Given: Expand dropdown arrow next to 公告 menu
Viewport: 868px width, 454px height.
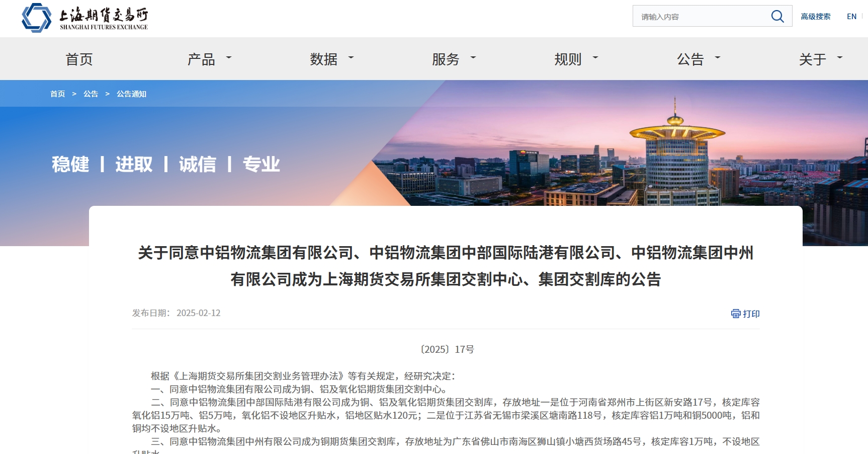Looking at the screenshot, I should click(x=718, y=58).
